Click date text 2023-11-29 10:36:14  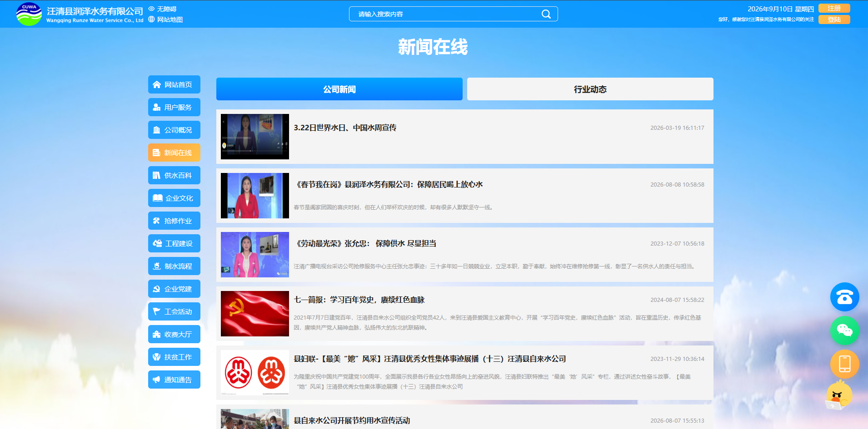(x=677, y=359)
